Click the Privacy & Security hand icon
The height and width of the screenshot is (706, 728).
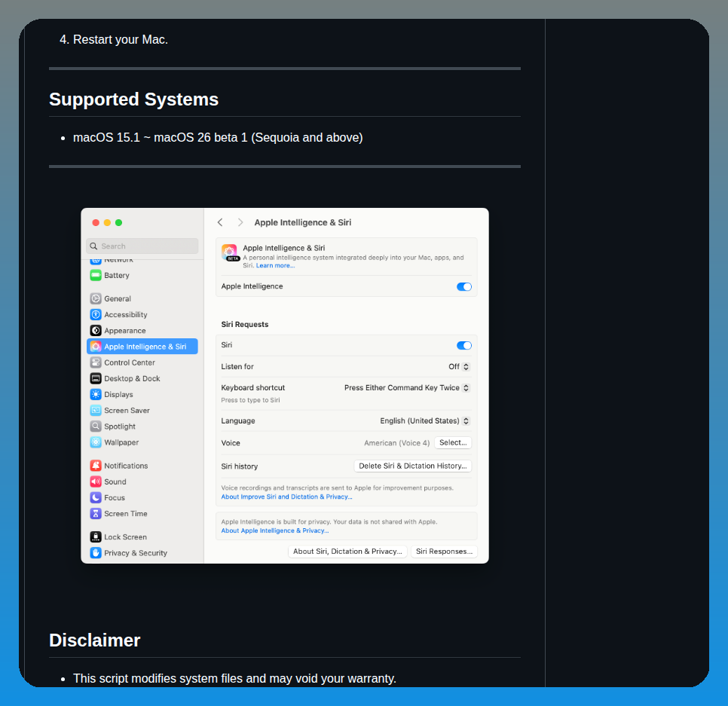pyautogui.click(x=96, y=553)
